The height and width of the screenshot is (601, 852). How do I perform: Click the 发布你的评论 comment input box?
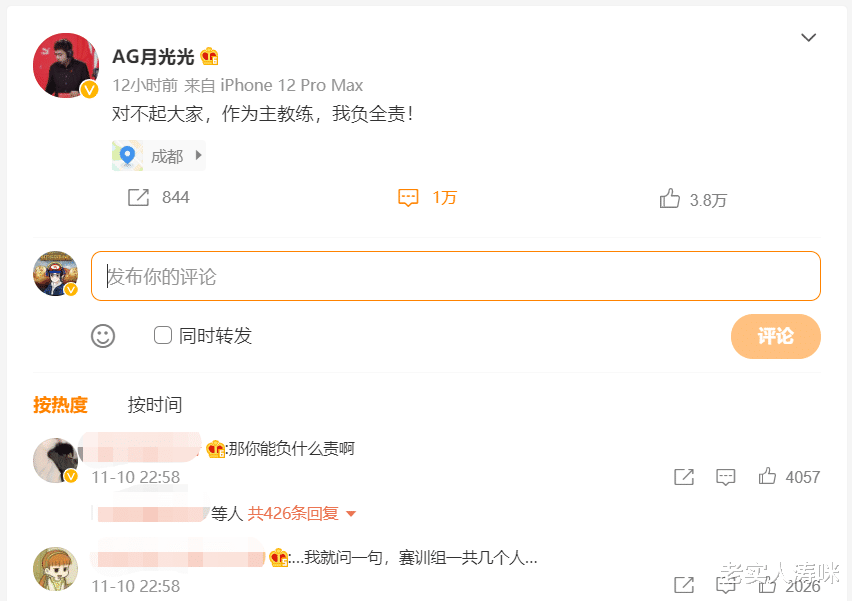click(455, 276)
